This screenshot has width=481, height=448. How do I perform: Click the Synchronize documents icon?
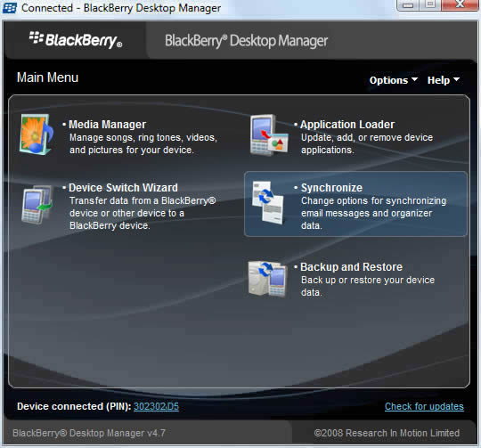[268, 203]
